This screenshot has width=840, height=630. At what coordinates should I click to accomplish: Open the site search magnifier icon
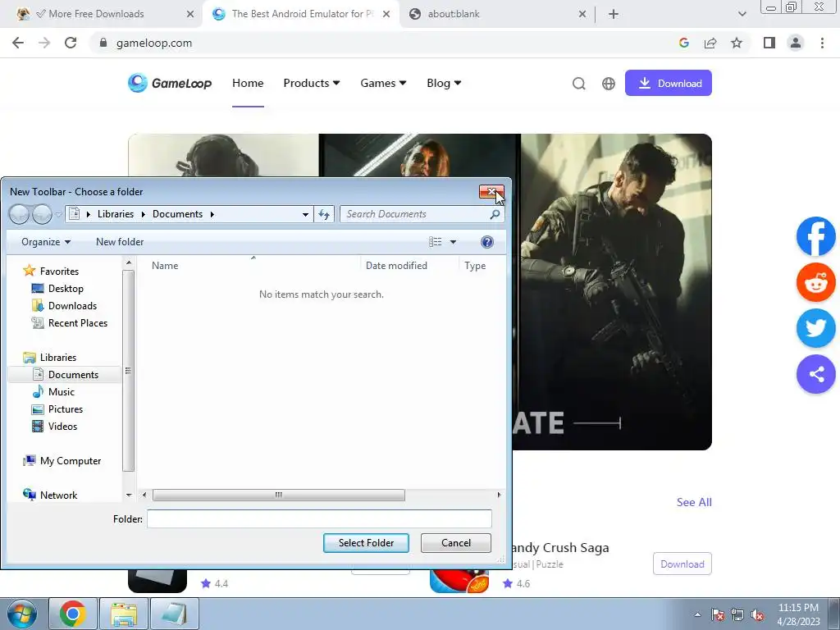pyautogui.click(x=578, y=84)
